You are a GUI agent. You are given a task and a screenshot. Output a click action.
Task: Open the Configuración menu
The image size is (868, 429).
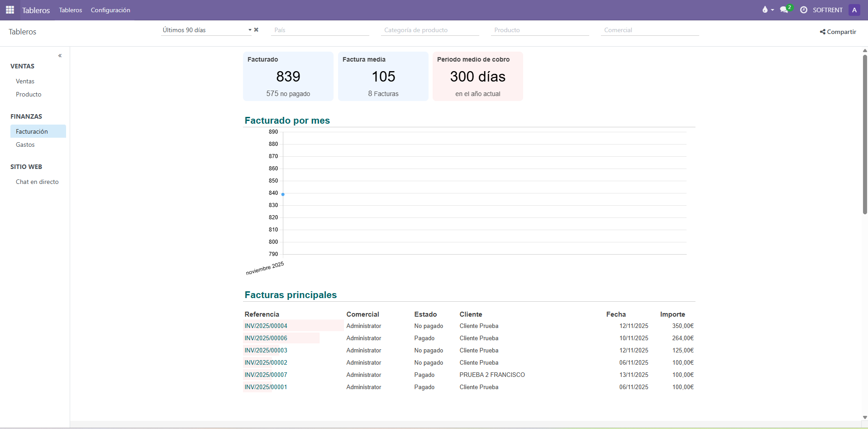110,10
